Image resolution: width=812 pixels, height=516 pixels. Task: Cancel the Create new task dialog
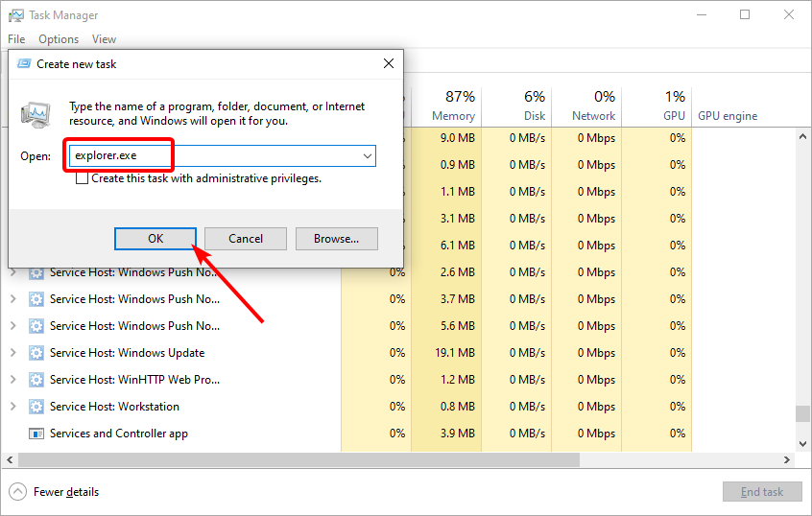[x=246, y=239]
